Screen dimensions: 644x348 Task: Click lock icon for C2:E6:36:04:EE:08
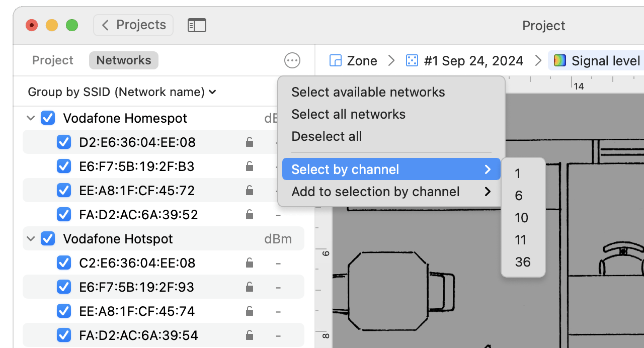point(249,263)
